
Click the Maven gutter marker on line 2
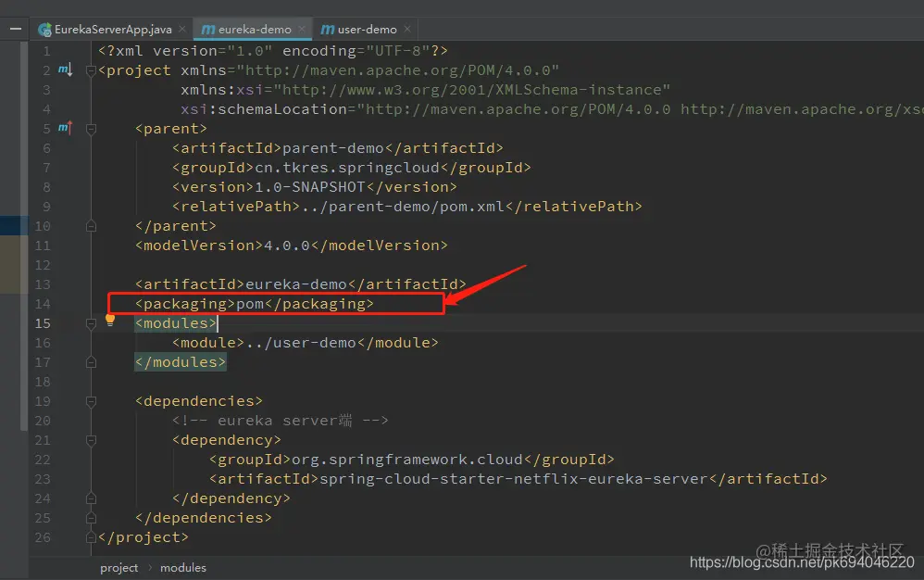coord(66,70)
